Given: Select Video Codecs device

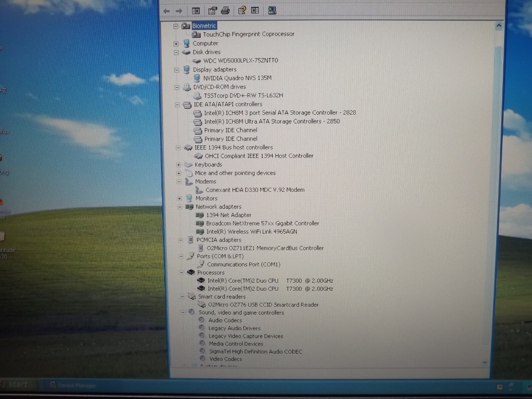Looking at the screenshot, I should [x=226, y=359].
